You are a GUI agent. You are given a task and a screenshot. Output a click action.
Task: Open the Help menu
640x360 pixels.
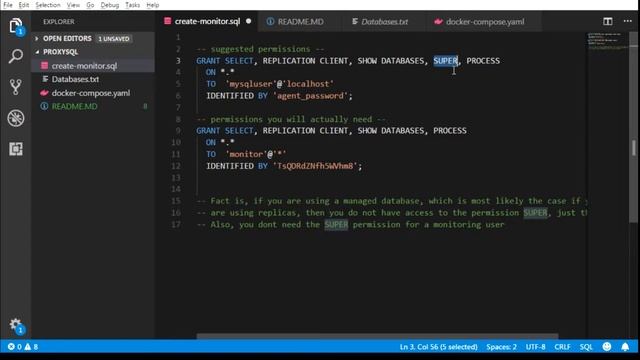(x=153, y=5)
